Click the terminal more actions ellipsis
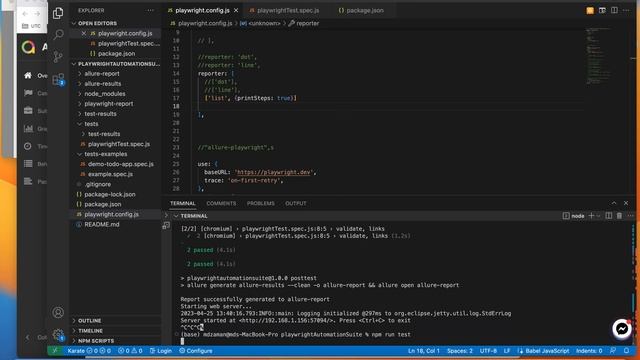The height and width of the screenshot is (360, 640). coord(630,216)
